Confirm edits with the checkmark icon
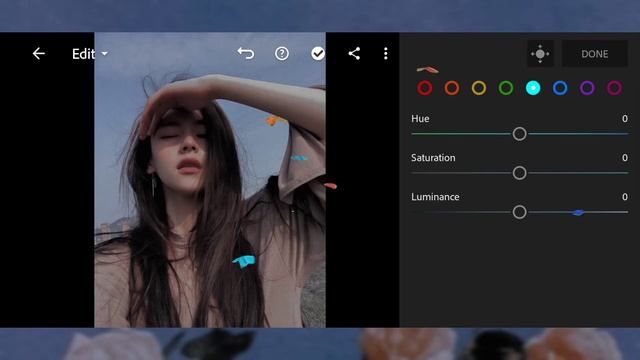The width and height of the screenshot is (640, 360). click(318, 53)
